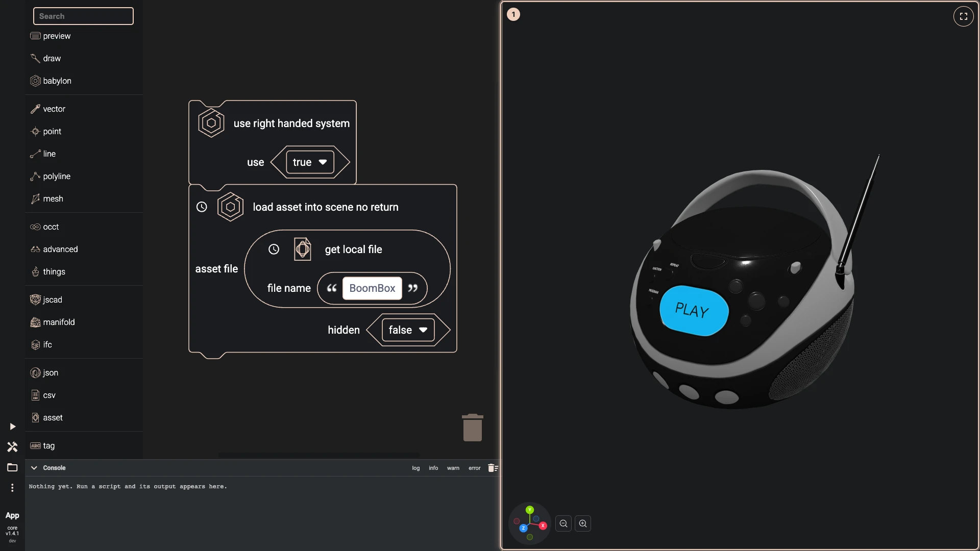Click the X axis on orientation gizmo
980x551 pixels.
coord(543,525)
